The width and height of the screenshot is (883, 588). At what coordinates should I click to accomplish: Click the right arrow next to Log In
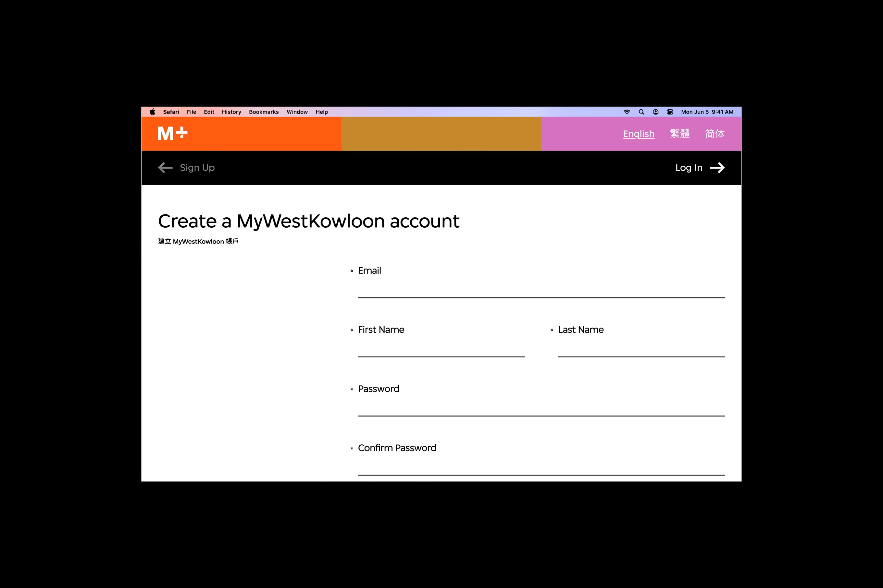(717, 168)
